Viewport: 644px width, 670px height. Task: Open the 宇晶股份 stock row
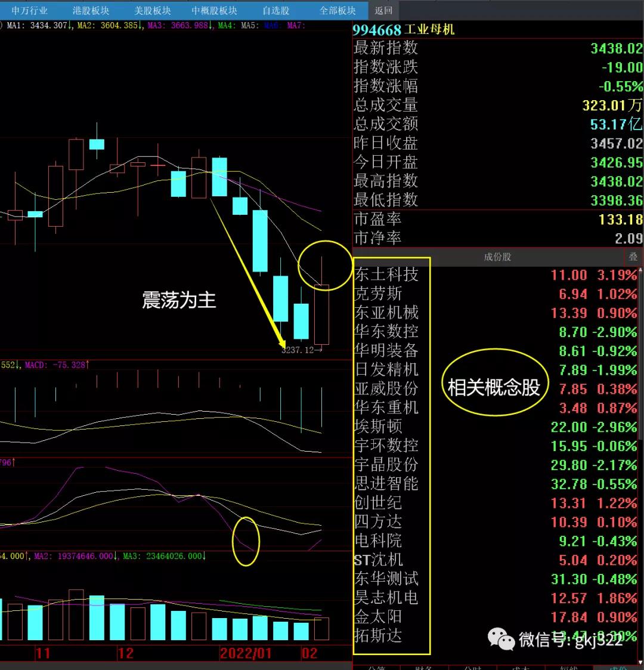tap(496, 465)
